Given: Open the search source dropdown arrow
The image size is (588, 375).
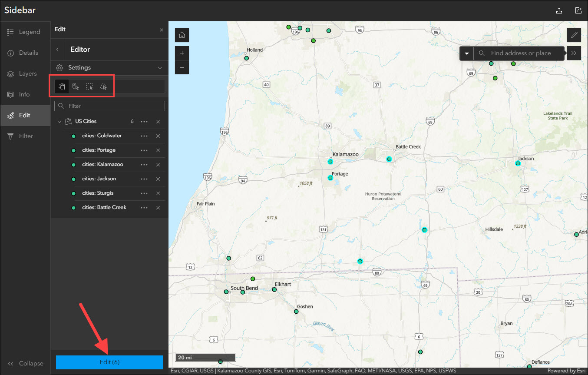Looking at the screenshot, I should (x=466, y=53).
